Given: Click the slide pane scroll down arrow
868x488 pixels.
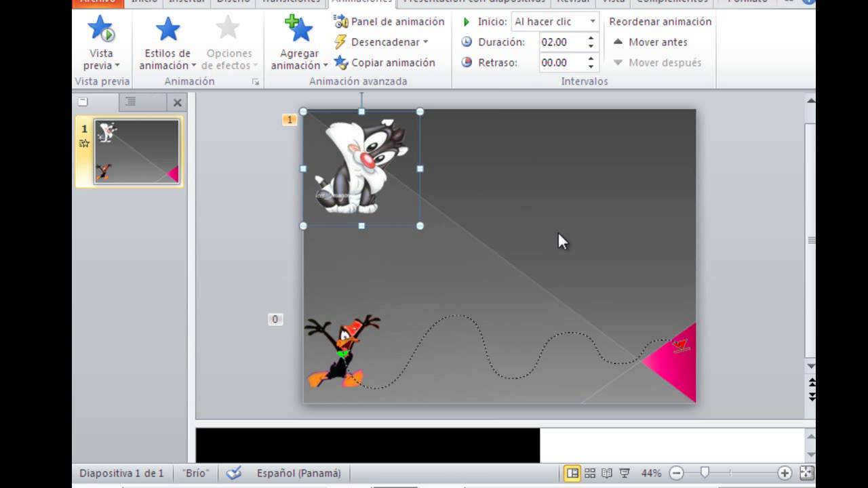Looking at the screenshot, I should pos(810,367).
